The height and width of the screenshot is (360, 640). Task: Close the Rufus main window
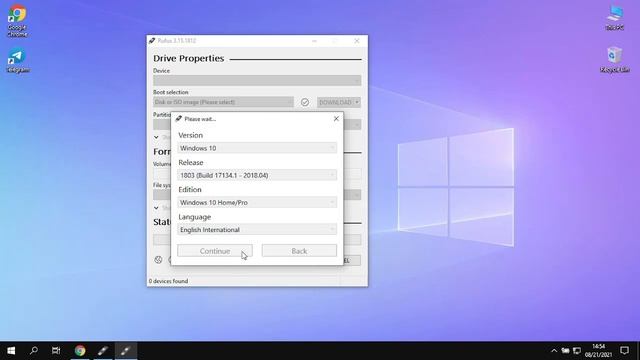(357, 41)
